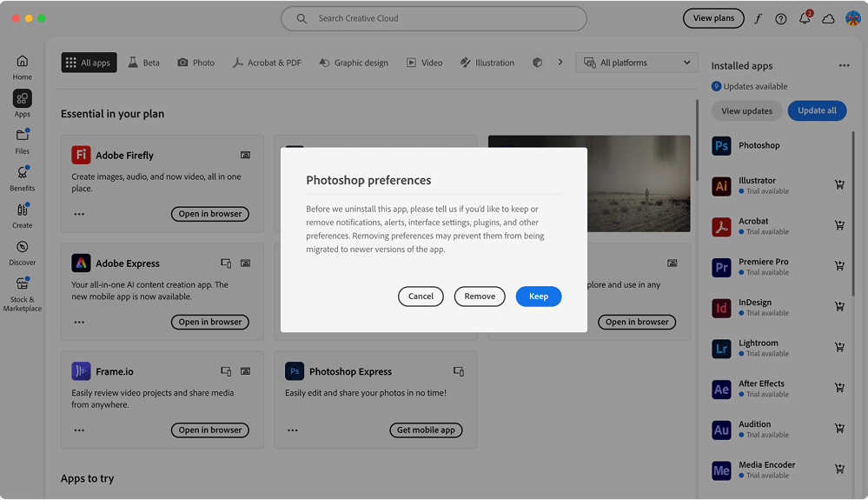Open Adobe Firefly in browser
This screenshot has height=500, width=868.
209,214
